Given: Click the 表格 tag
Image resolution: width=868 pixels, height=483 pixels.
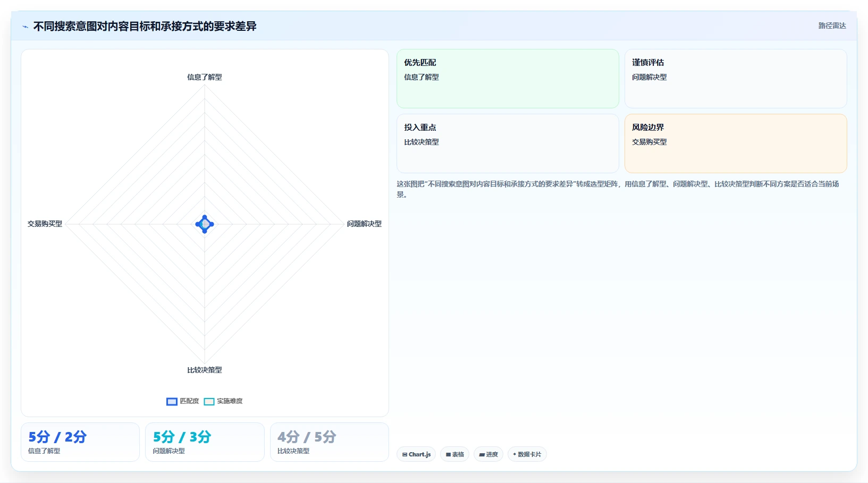Looking at the screenshot, I should coord(454,454).
